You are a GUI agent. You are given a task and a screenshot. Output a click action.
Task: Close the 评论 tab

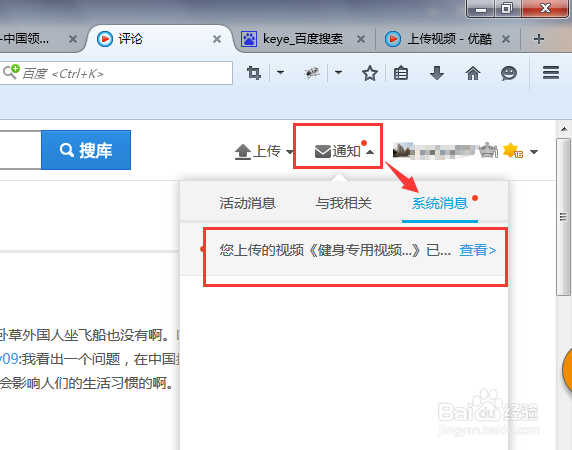pyautogui.click(x=217, y=39)
